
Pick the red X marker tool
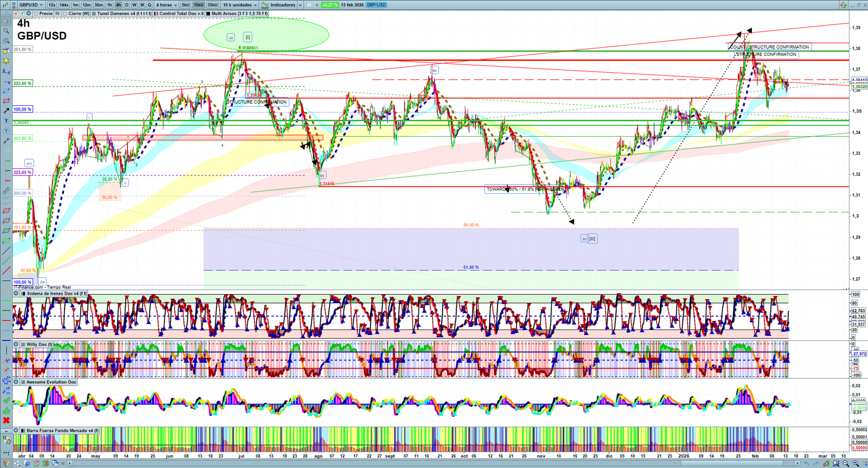pyautogui.click(x=6, y=420)
